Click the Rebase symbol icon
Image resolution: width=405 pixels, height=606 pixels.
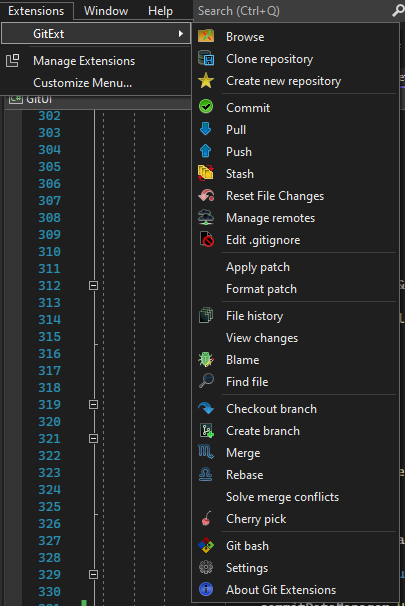tap(206, 474)
